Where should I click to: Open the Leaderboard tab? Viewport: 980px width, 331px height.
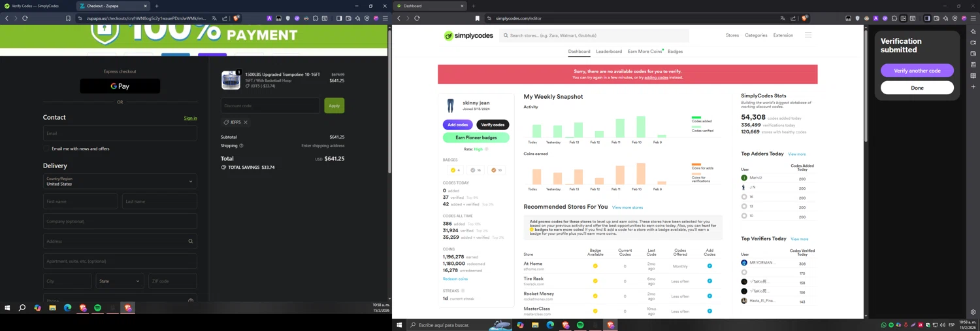click(x=609, y=52)
